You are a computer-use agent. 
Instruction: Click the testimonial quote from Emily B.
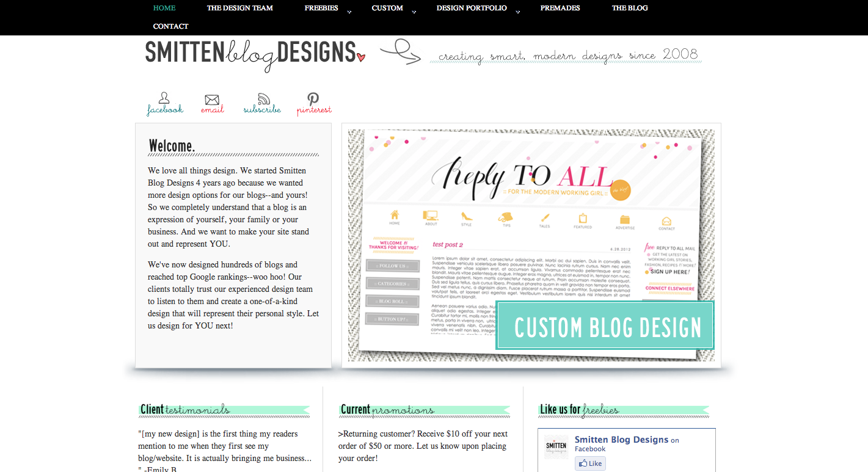point(225,452)
